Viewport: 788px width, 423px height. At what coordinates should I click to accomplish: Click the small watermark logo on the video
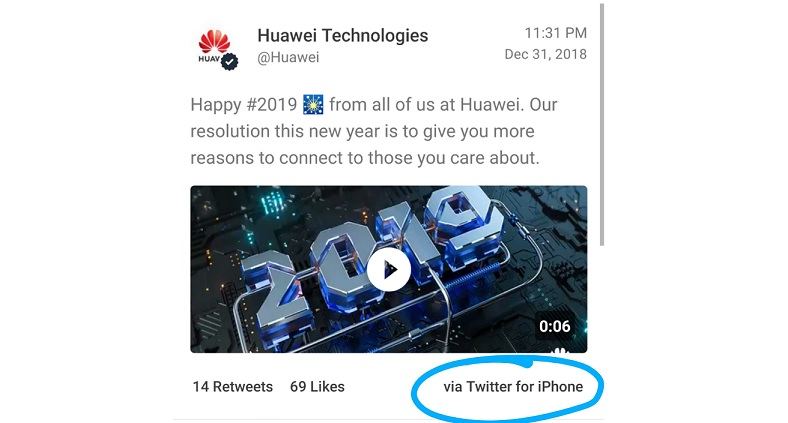pos(559,350)
